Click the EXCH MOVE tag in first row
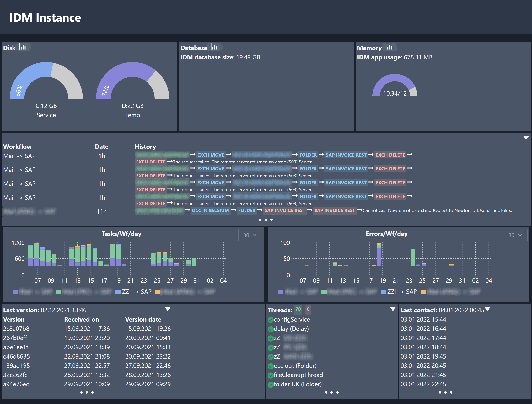 click(x=210, y=155)
